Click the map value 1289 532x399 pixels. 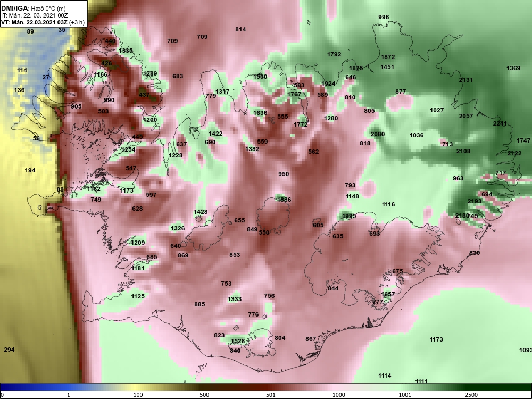150,73
